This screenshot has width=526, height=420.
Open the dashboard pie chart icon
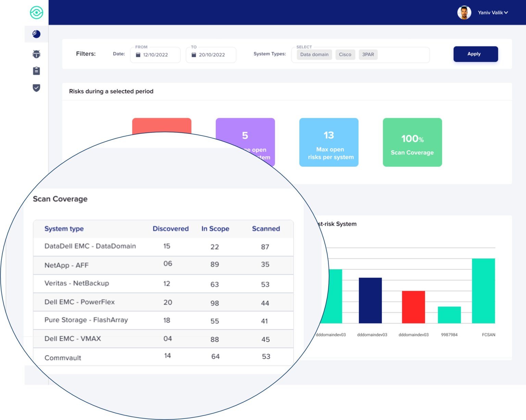36,34
